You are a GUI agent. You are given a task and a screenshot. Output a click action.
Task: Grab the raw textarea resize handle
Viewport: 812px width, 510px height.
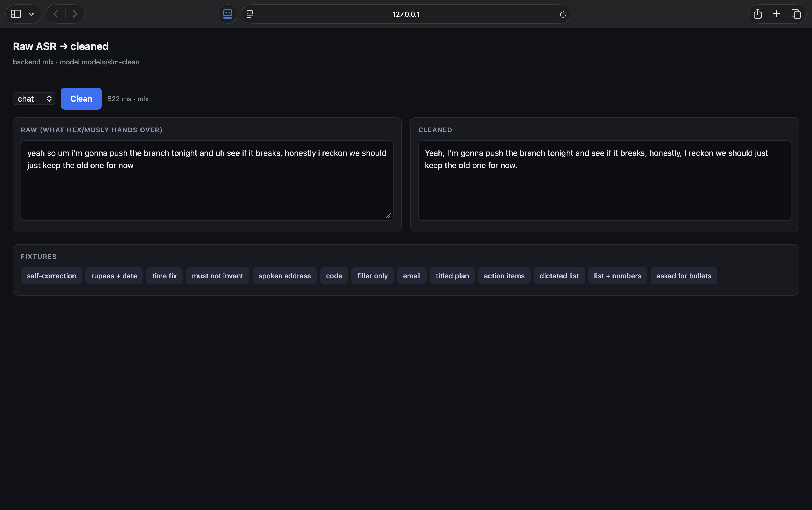pos(388,216)
